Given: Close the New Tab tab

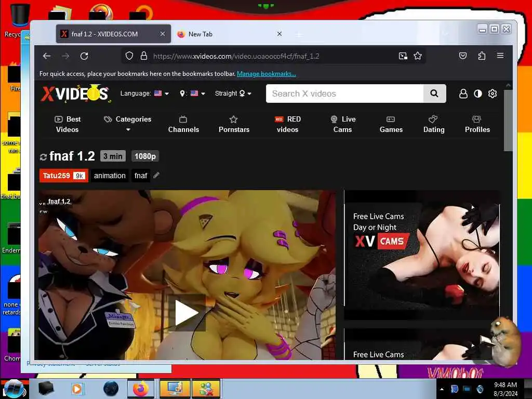Looking at the screenshot, I should point(279,34).
